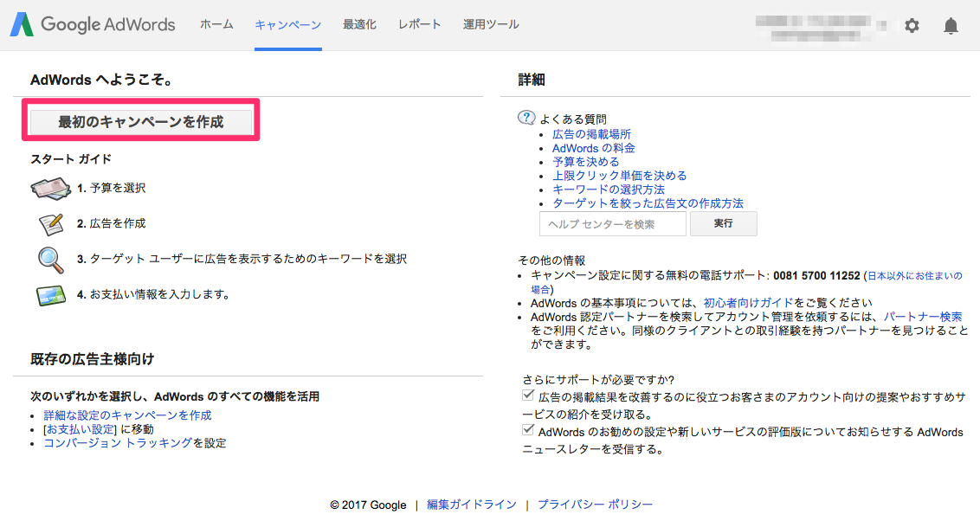Click the magnifying glass keyword icon
This screenshot has width=980, height=521.
point(50,260)
